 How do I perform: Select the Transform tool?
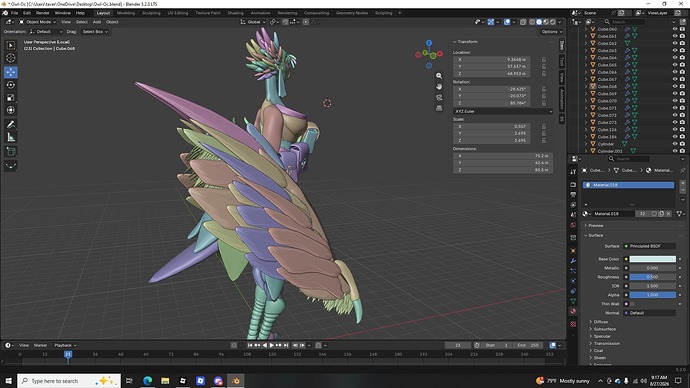[x=11, y=110]
